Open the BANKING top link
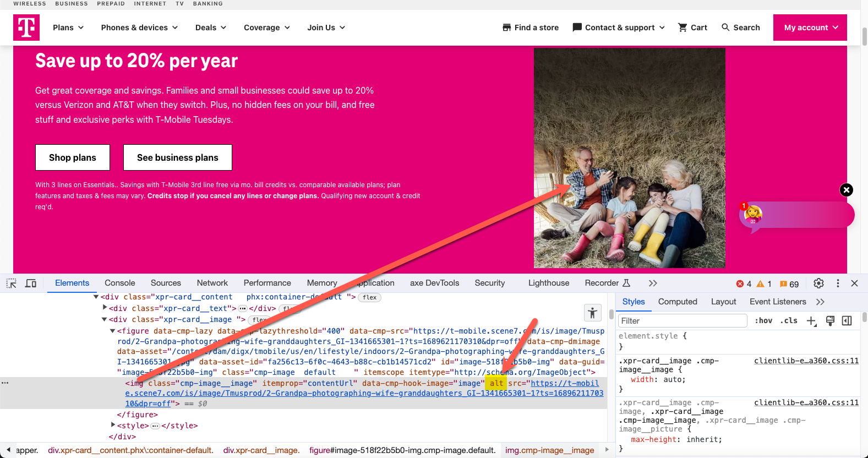Image resolution: width=868 pixels, height=458 pixels. [x=208, y=4]
